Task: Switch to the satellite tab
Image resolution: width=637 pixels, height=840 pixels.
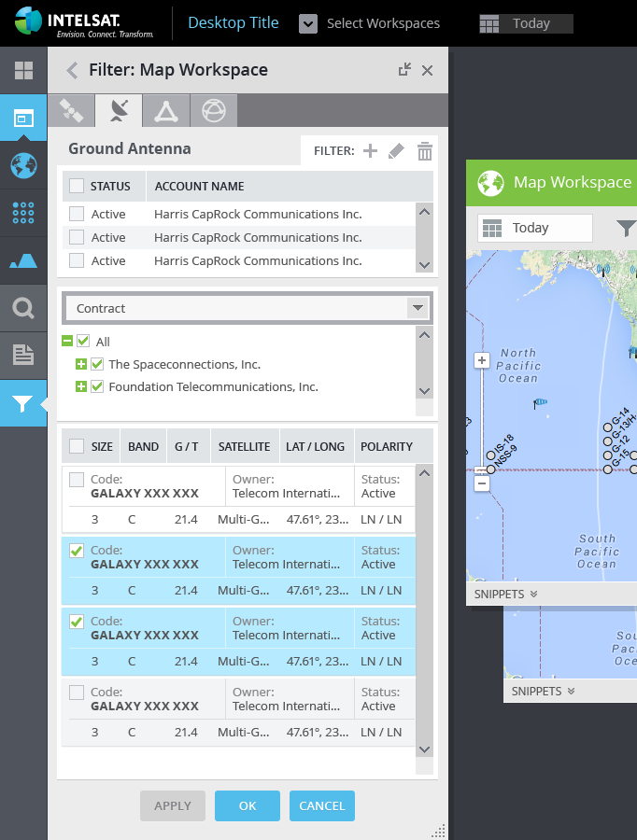Action: (x=71, y=111)
